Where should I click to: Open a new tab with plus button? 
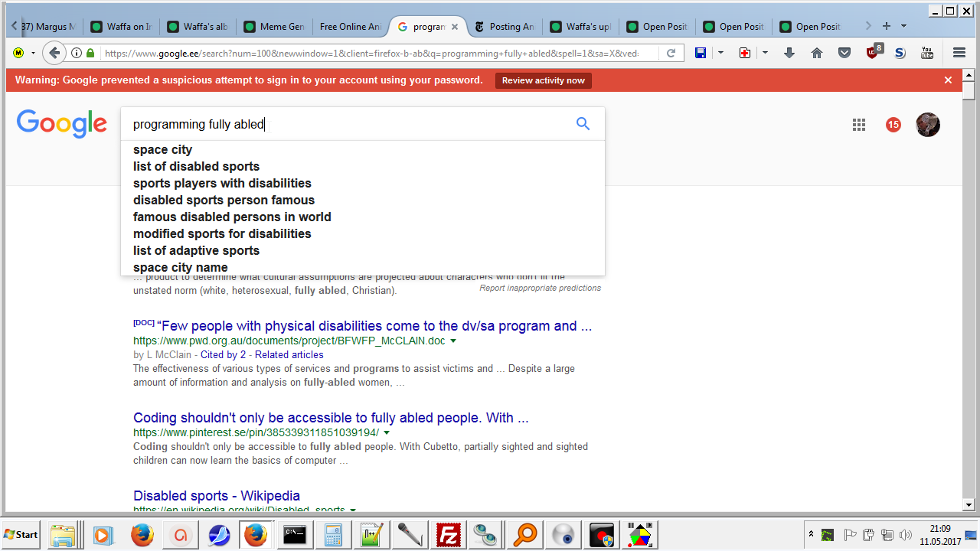[887, 26]
